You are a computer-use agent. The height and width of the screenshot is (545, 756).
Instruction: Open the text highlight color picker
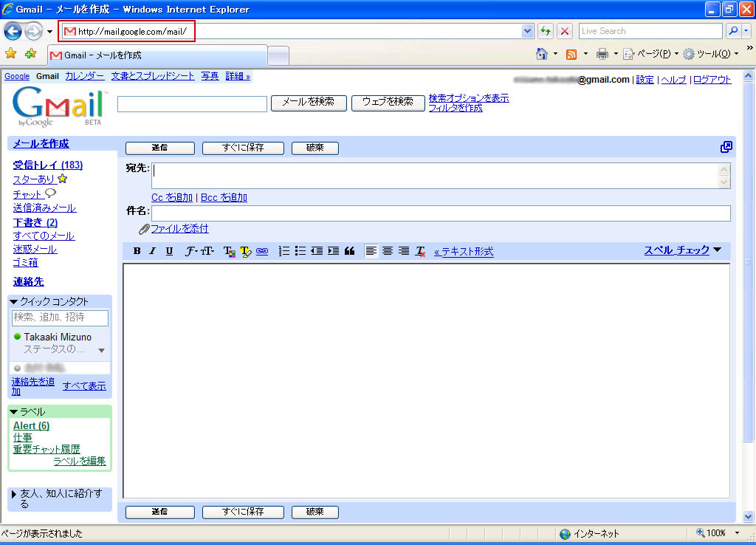pyautogui.click(x=245, y=251)
